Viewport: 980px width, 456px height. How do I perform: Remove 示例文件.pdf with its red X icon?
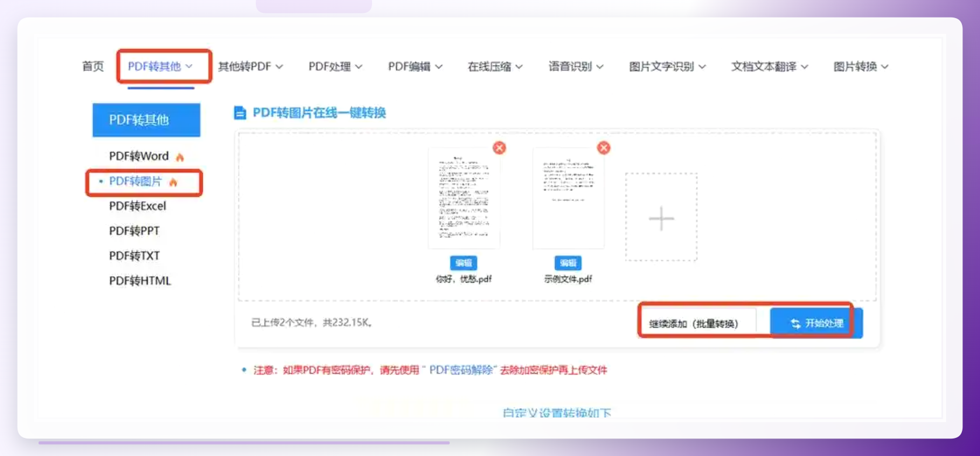tap(604, 148)
